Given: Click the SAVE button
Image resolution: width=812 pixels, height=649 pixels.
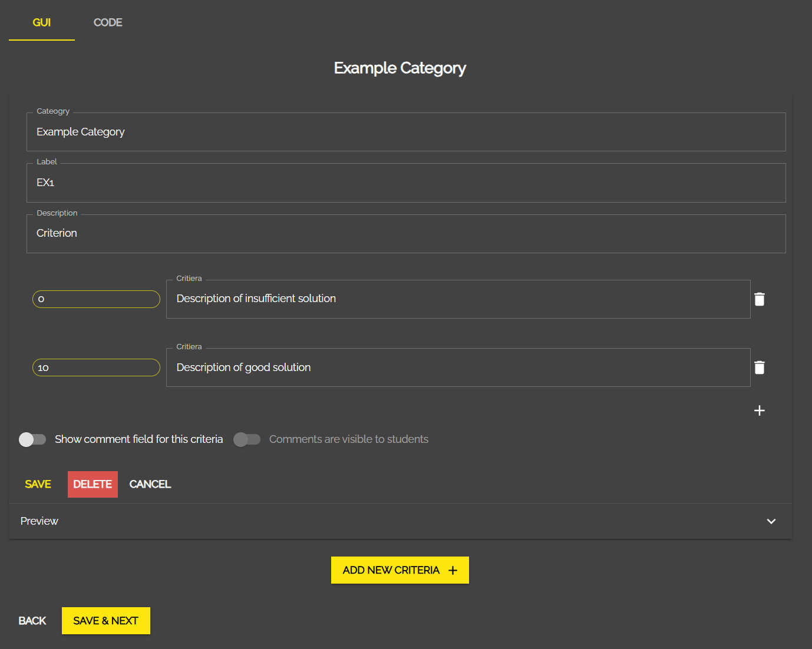Looking at the screenshot, I should click(x=38, y=484).
